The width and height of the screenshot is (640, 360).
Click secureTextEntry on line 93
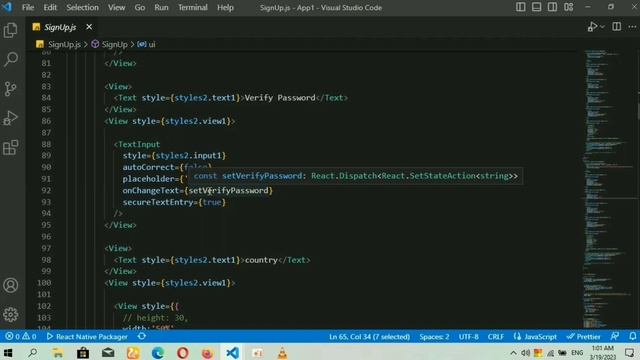pyautogui.click(x=158, y=202)
